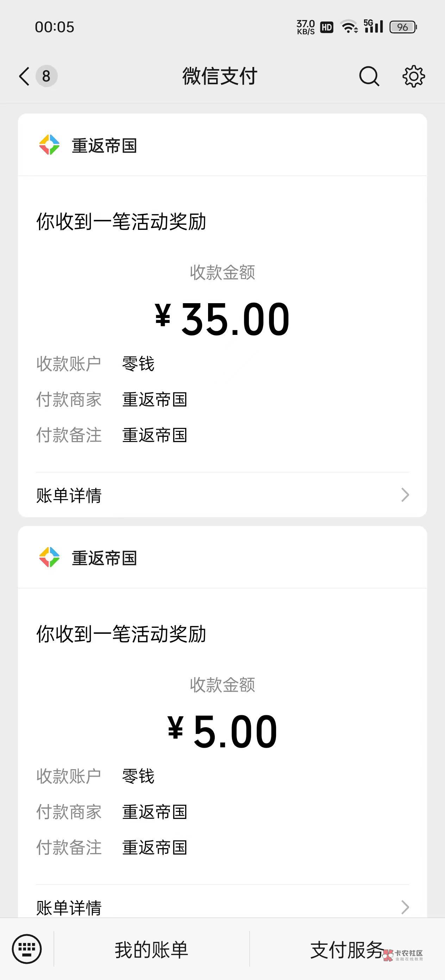Image resolution: width=445 pixels, height=980 pixels.
Task: Tap the ¥35.00 reward amount
Action: (x=222, y=319)
